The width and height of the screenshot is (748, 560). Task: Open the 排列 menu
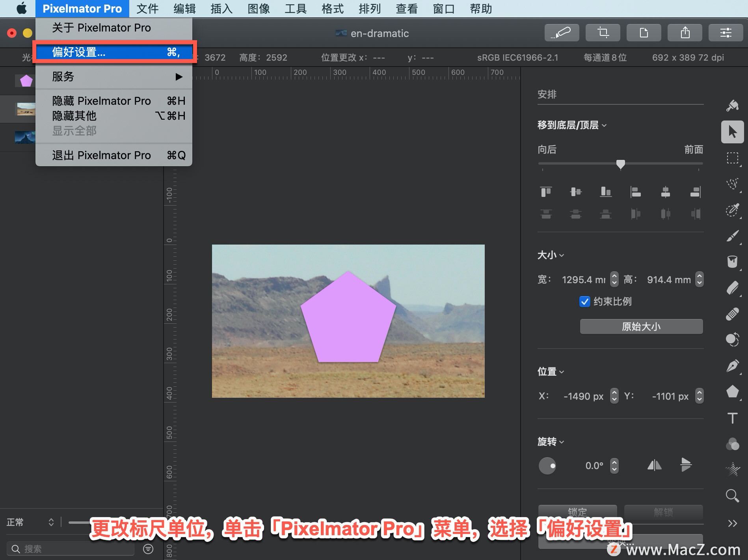(370, 9)
